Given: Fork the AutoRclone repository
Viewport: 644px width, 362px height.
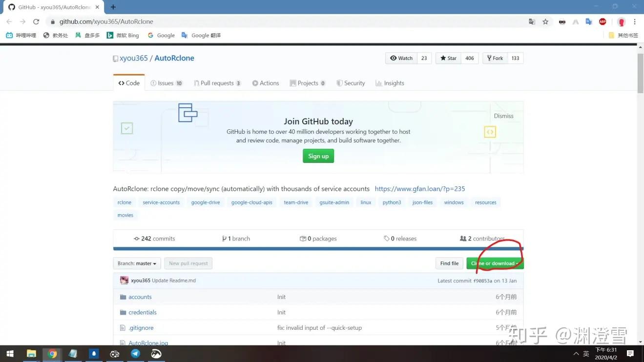Looking at the screenshot, I should click(x=495, y=58).
